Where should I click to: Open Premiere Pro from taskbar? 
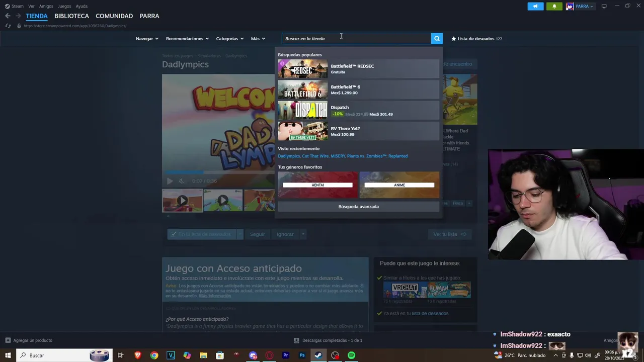coord(286,355)
